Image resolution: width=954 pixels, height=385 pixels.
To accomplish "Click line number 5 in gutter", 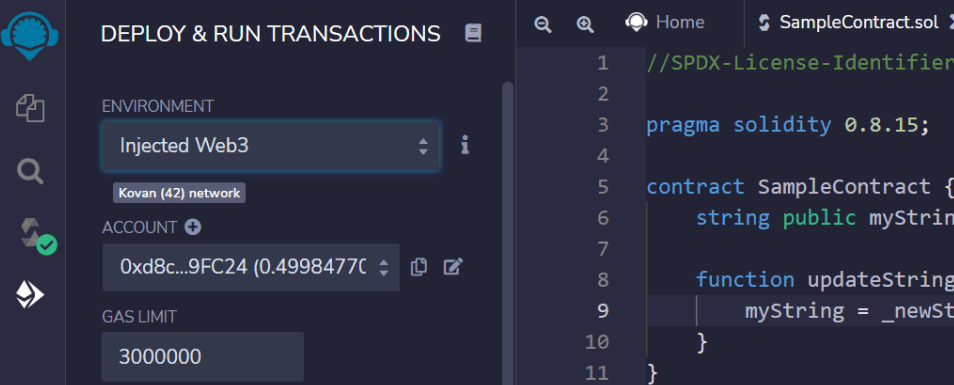I will click(602, 187).
